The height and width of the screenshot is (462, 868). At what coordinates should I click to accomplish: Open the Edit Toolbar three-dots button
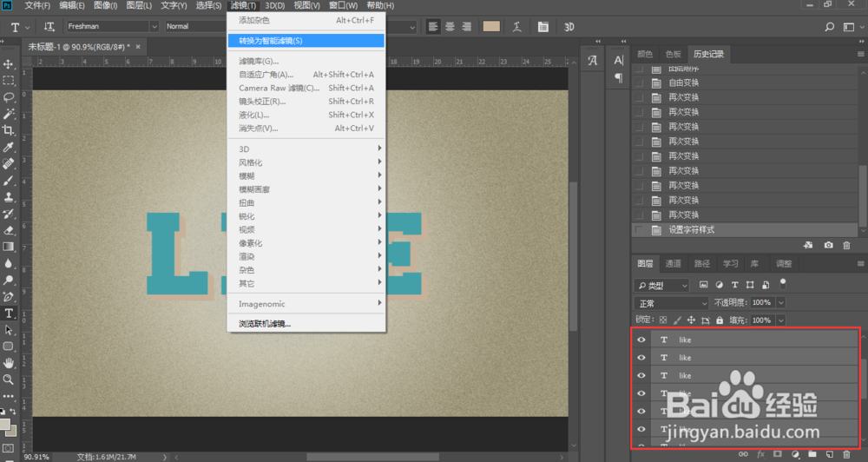(9, 397)
